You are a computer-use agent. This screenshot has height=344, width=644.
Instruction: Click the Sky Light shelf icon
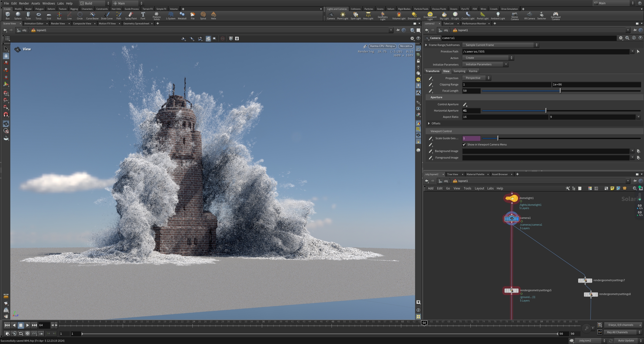pyautogui.click(x=444, y=16)
